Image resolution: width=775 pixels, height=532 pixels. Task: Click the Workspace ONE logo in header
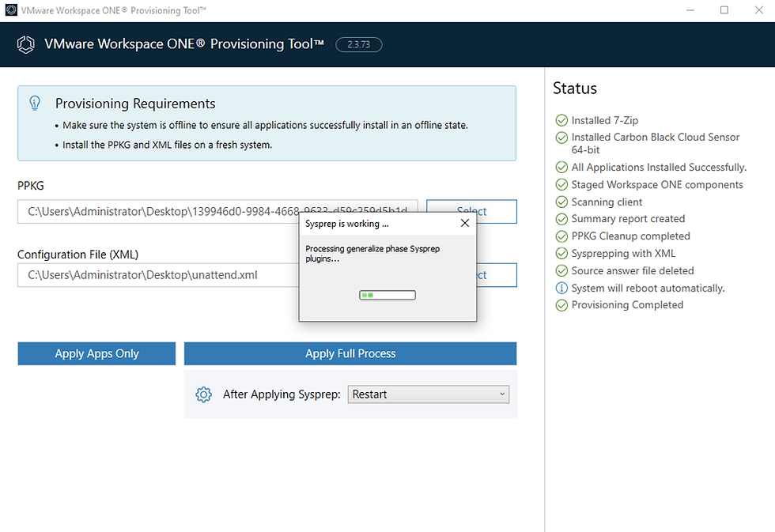[25, 44]
